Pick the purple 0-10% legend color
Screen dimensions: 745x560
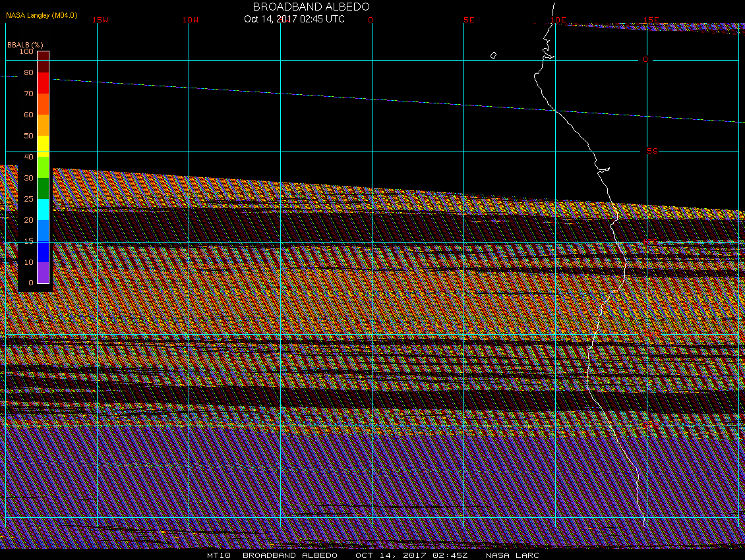43,273
